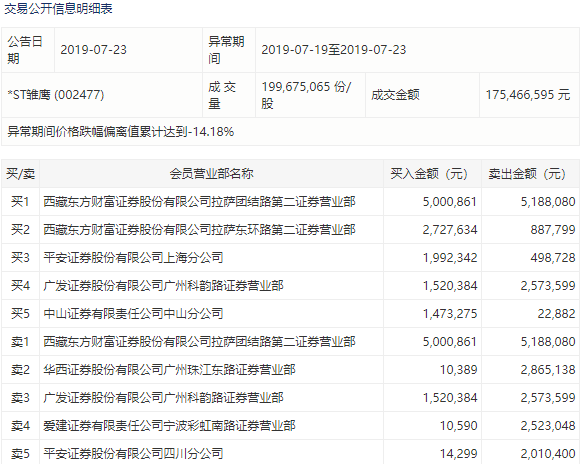Click stock name *ST雏鹰 (002477)
This screenshot has width=586, height=464.
point(56,95)
